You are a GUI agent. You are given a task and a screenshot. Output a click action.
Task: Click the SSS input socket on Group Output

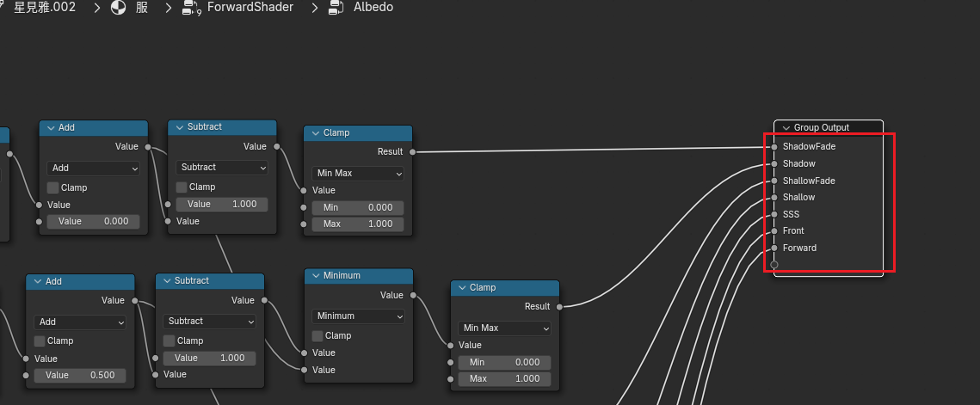coord(774,214)
